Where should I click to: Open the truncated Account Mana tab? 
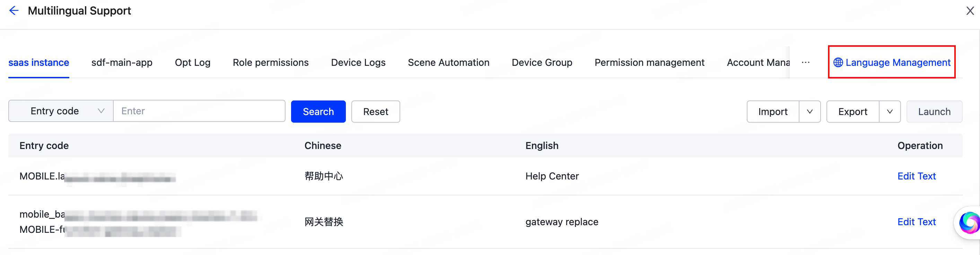tap(758, 62)
